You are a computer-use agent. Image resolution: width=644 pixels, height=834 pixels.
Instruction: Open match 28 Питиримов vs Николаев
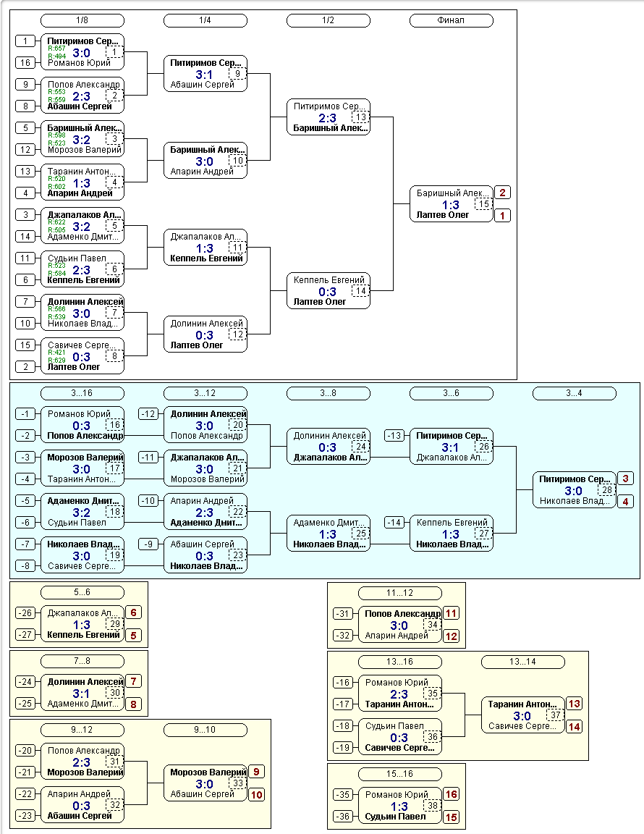click(x=575, y=490)
